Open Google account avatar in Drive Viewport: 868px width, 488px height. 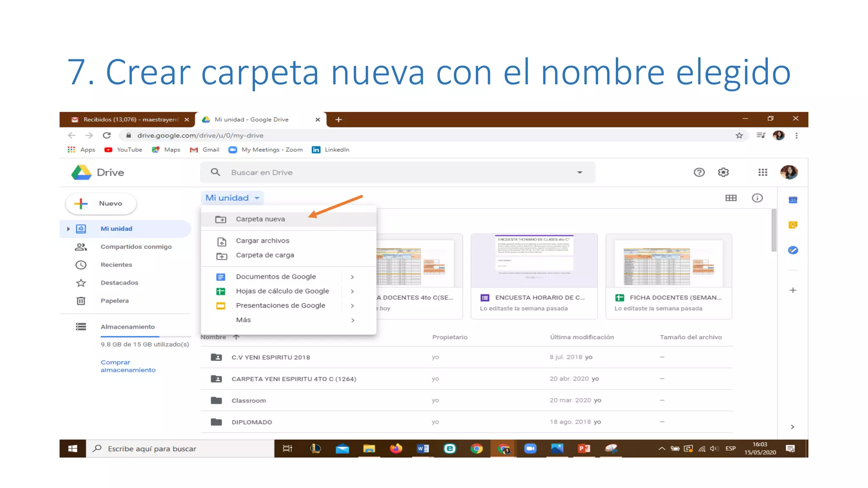(x=789, y=172)
